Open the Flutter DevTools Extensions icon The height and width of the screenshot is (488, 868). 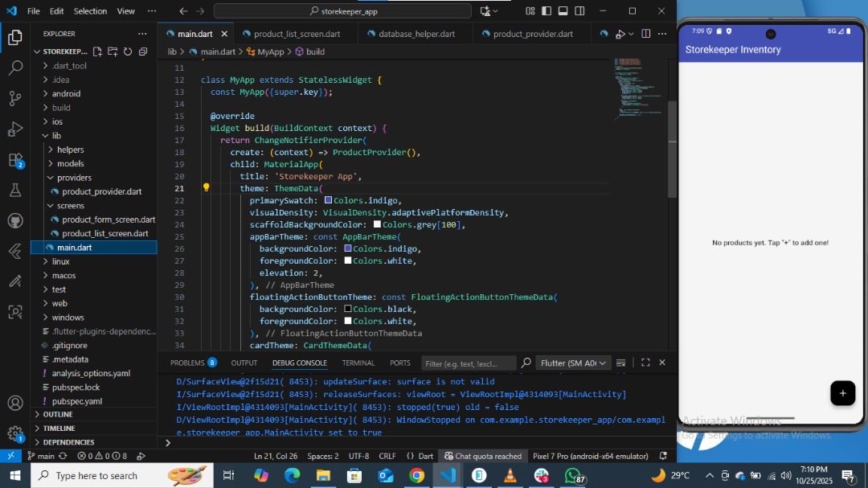604,34
